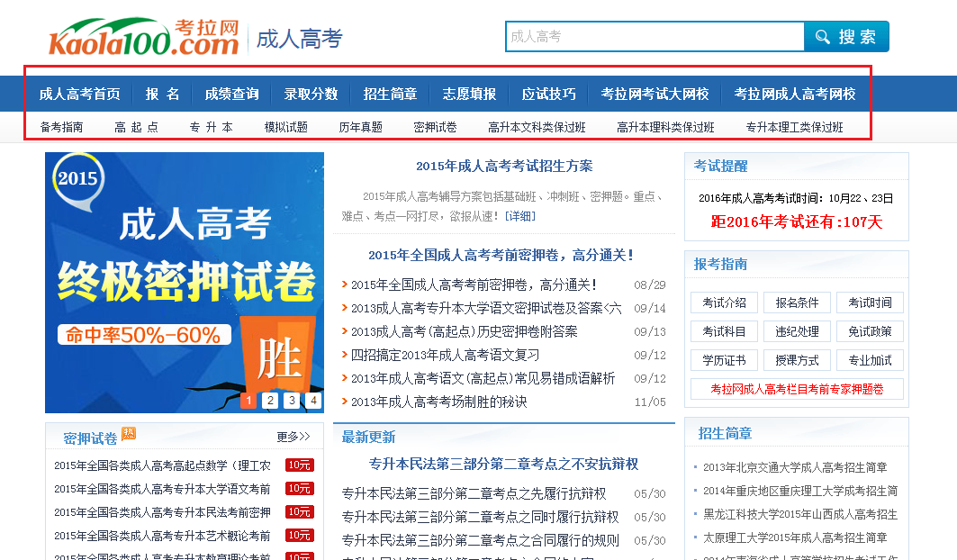Open the [详细] link in 招生方案
Viewport: 957px width, 560px height.
[x=519, y=216]
